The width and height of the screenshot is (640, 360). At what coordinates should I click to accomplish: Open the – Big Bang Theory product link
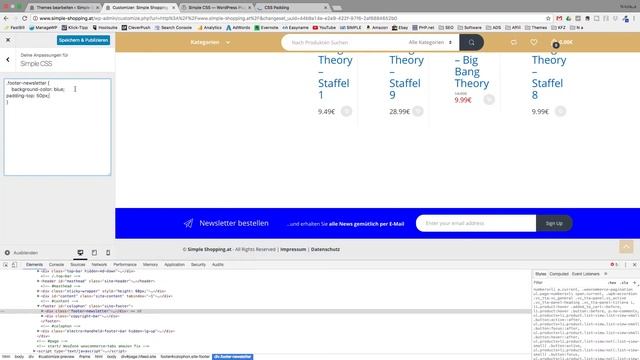coord(472,71)
